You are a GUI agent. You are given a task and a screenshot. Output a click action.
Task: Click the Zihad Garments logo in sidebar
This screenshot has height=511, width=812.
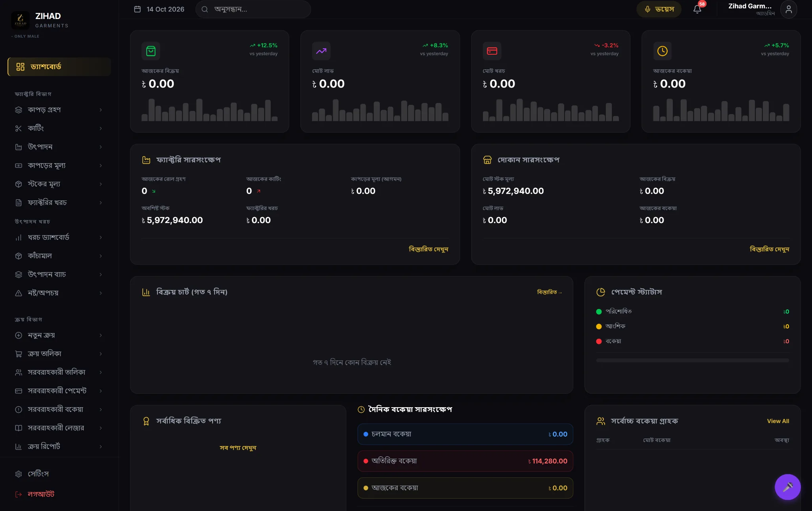[20, 20]
